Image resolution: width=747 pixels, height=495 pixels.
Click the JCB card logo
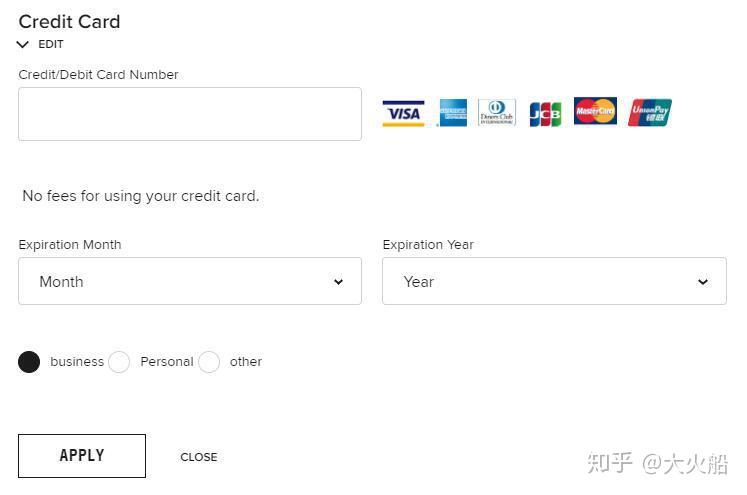pyautogui.click(x=545, y=114)
